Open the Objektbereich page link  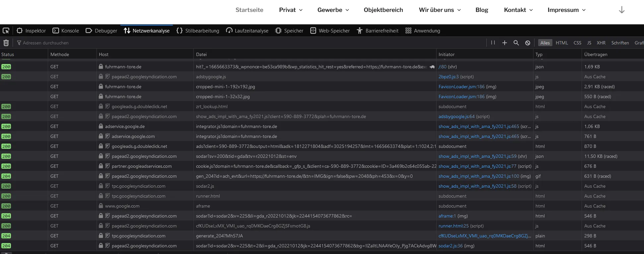383,10
